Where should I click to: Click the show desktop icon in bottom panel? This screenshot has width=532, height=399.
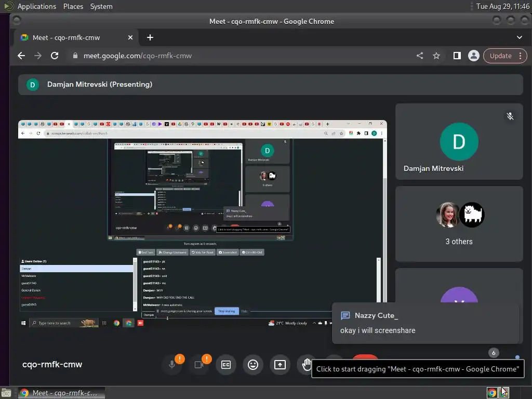(6, 393)
